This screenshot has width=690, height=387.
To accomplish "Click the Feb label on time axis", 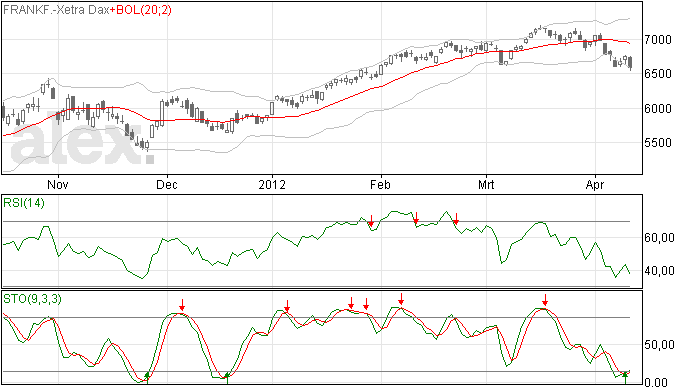I will pyautogui.click(x=380, y=184).
